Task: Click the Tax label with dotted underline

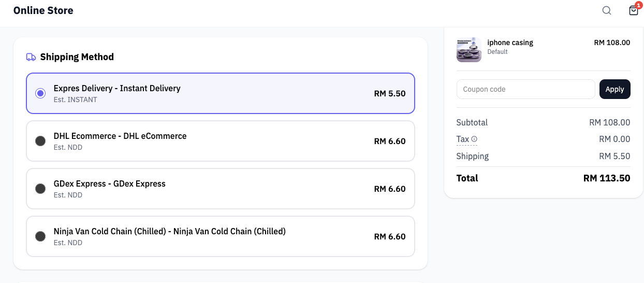Action: (462, 139)
